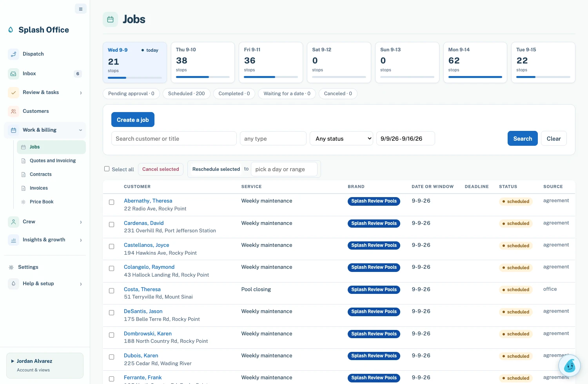Image resolution: width=588 pixels, height=384 pixels.
Task: Expand the Review & tasks chevron
Action: coord(81,93)
